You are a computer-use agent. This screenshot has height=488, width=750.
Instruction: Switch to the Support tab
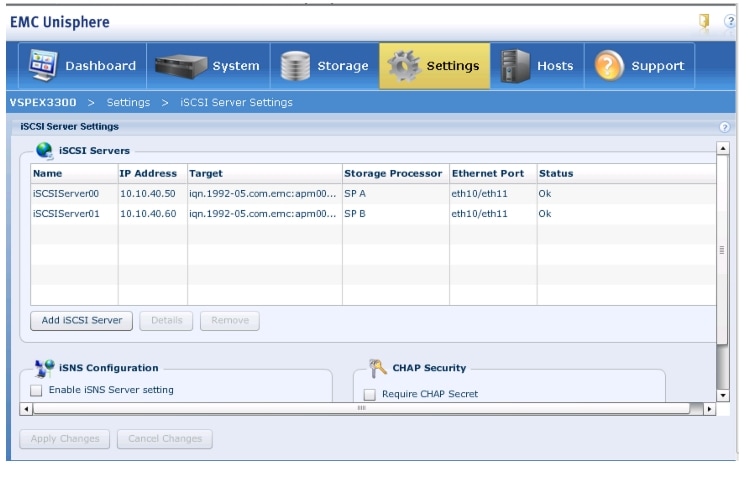(640, 66)
